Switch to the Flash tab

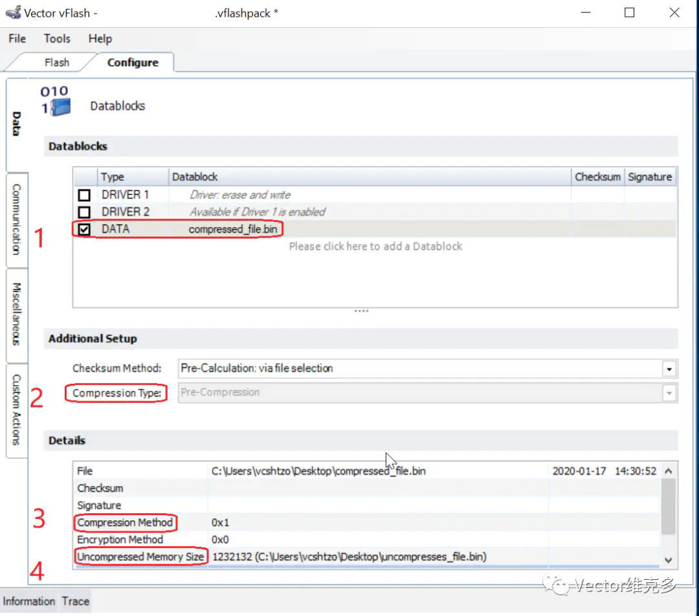[x=57, y=63]
